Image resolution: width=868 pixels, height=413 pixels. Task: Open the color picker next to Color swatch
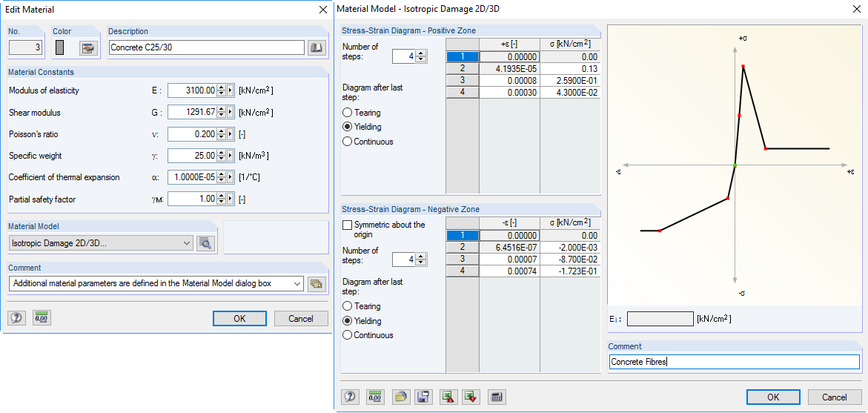click(87, 48)
